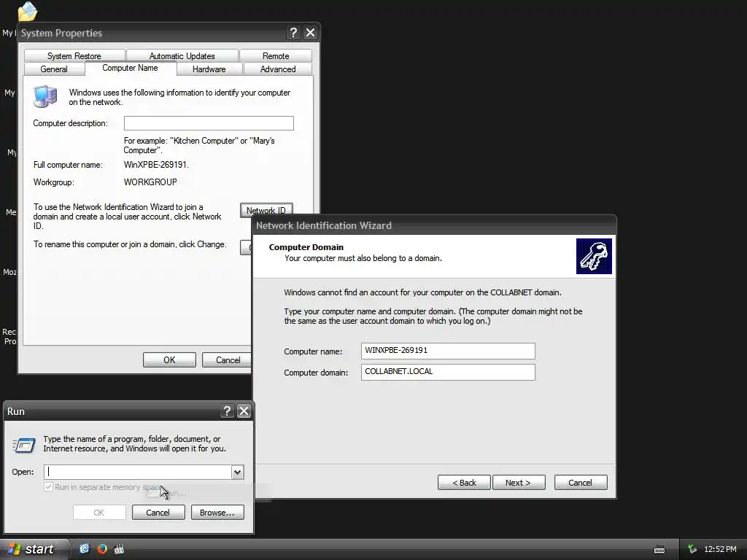This screenshot has width=747, height=560.
Task: Click the Computer domain field in wizard
Action: click(x=448, y=372)
